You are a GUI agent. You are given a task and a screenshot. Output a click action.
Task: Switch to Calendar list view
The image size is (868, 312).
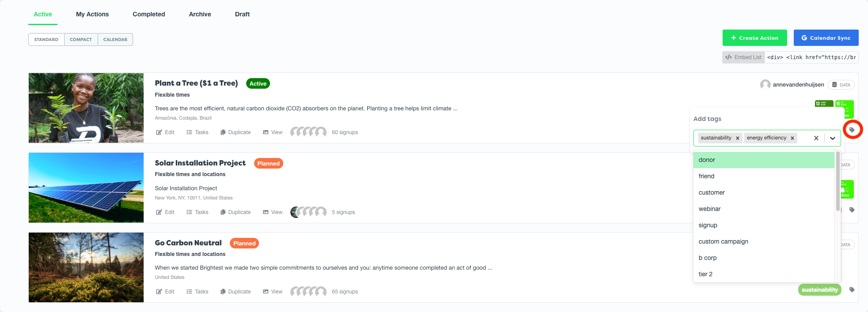(x=115, y=40)
